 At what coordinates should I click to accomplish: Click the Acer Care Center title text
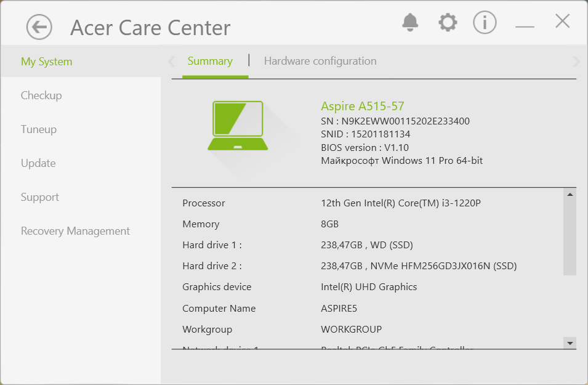[x=150, y=28]
